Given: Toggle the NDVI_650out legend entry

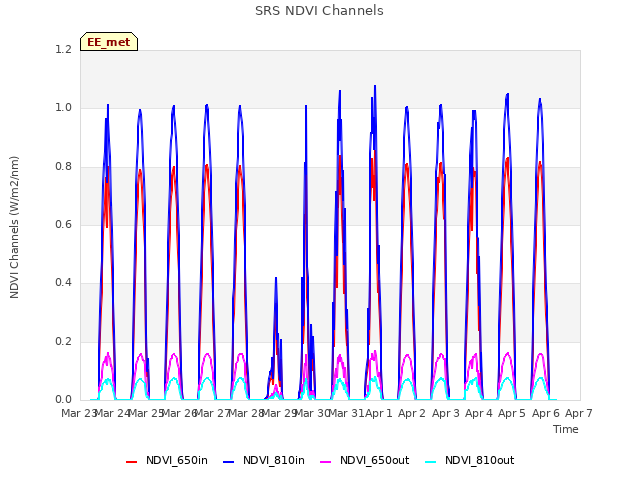Looking at the screenshot, I should [x=364, y=461].
